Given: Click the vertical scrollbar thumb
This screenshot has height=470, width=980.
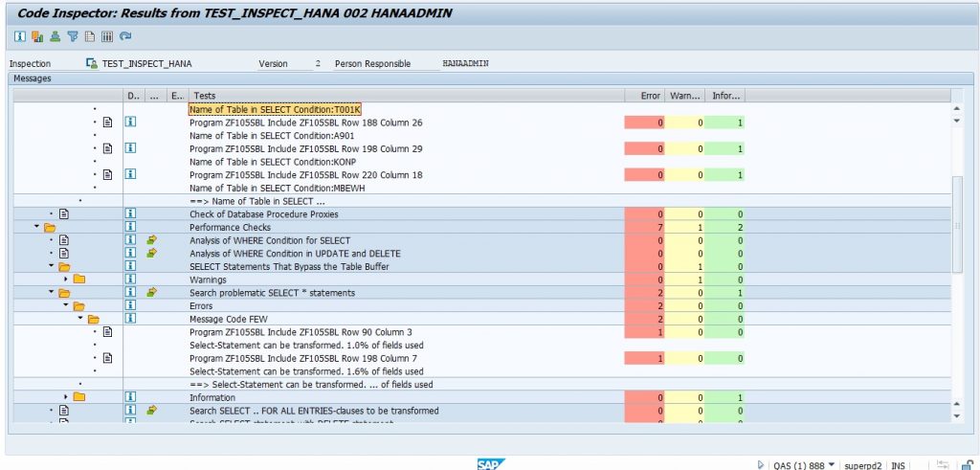Looking at the screenshot, I should [956, 225].
